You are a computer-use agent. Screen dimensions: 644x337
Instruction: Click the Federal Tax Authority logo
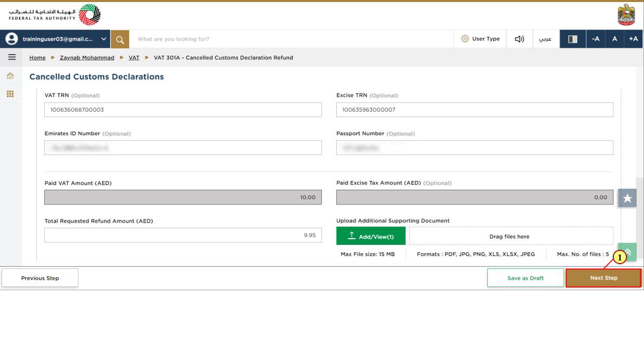[55, 15]
